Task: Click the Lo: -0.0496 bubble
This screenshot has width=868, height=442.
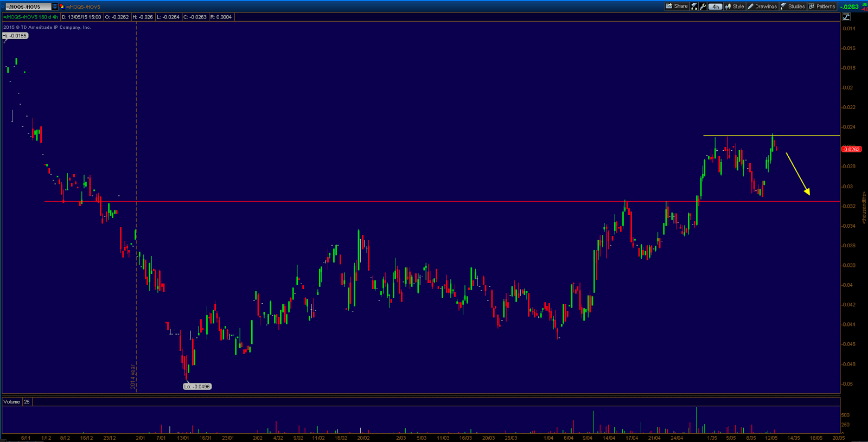Action: [197, 387]
